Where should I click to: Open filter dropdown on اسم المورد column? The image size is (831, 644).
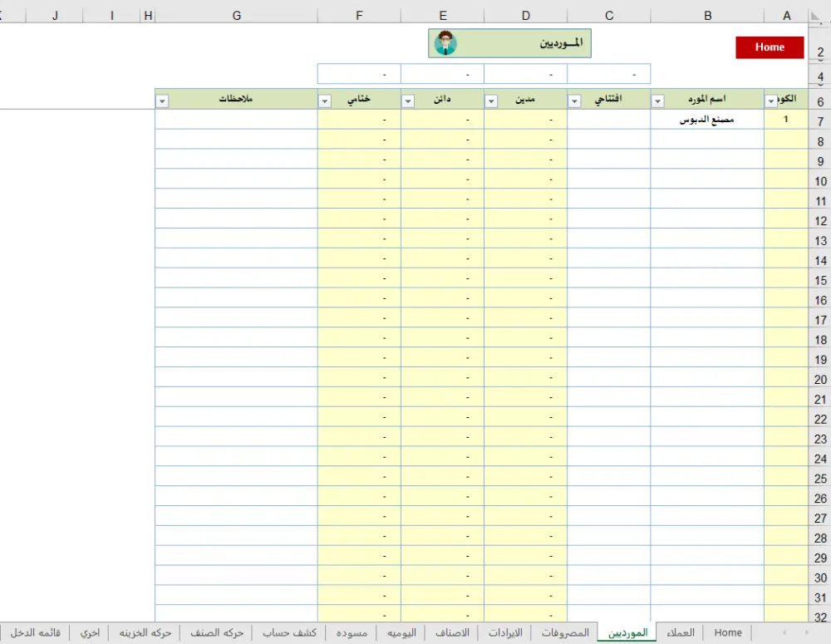tap(657, 99)
